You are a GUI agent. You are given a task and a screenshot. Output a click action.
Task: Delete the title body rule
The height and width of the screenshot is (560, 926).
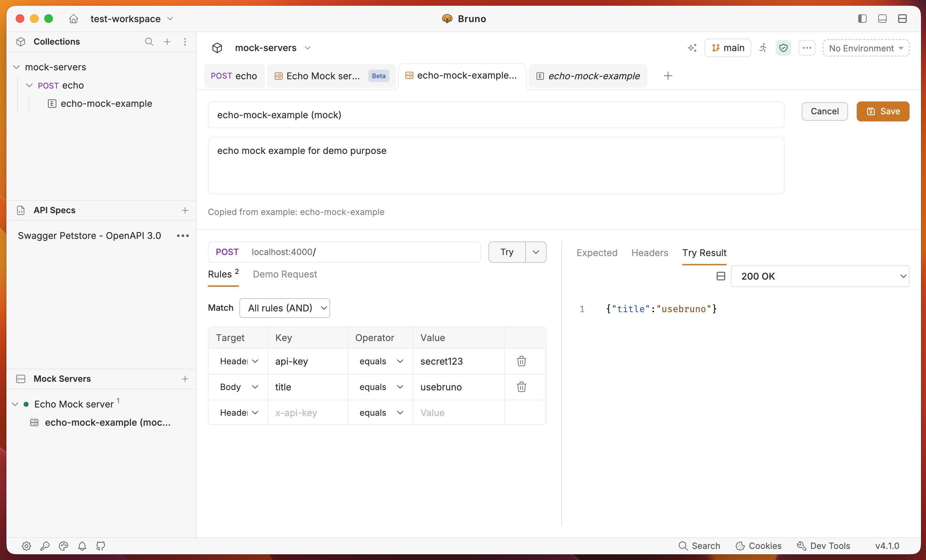(522, 387)
